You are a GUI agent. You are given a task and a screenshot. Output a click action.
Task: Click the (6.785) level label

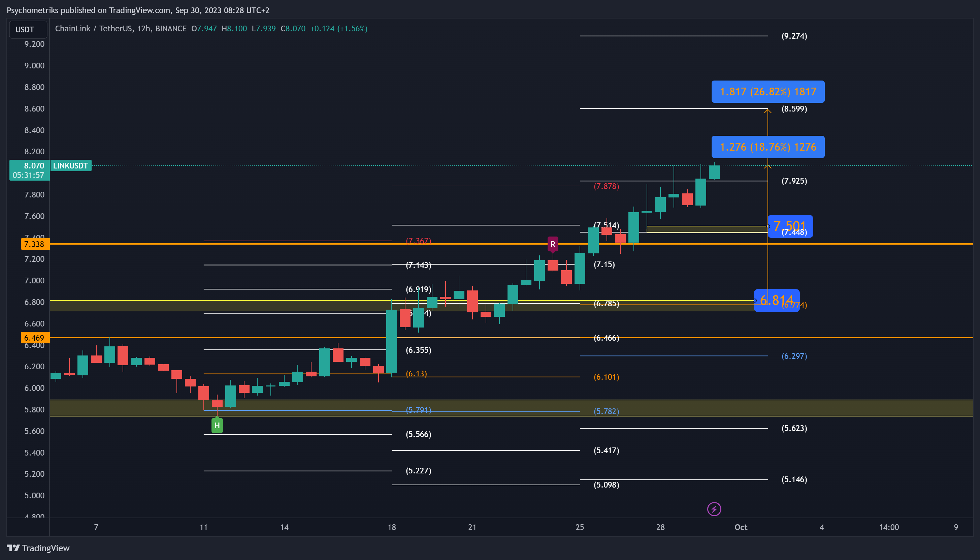coord(606,304)
